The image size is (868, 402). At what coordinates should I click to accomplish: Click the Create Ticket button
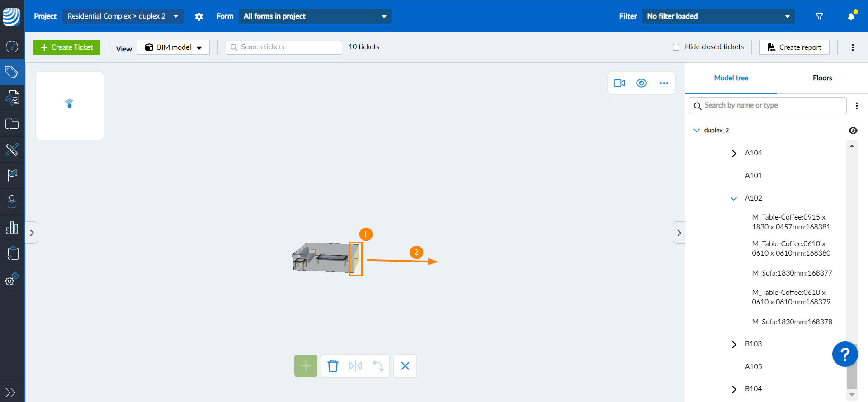coord(67,47)
